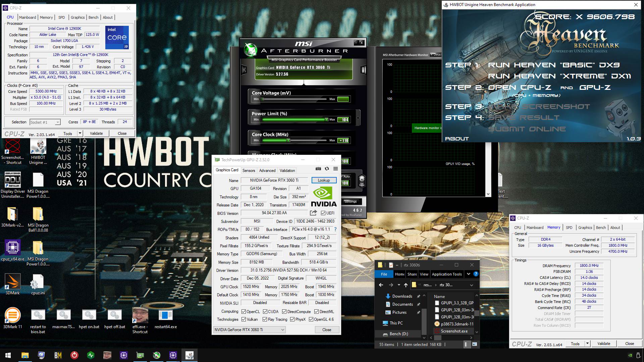This screenshot has height=362, width=644.
Task: Toggle the PhysX checkbox
Action: tap(292, 319)
